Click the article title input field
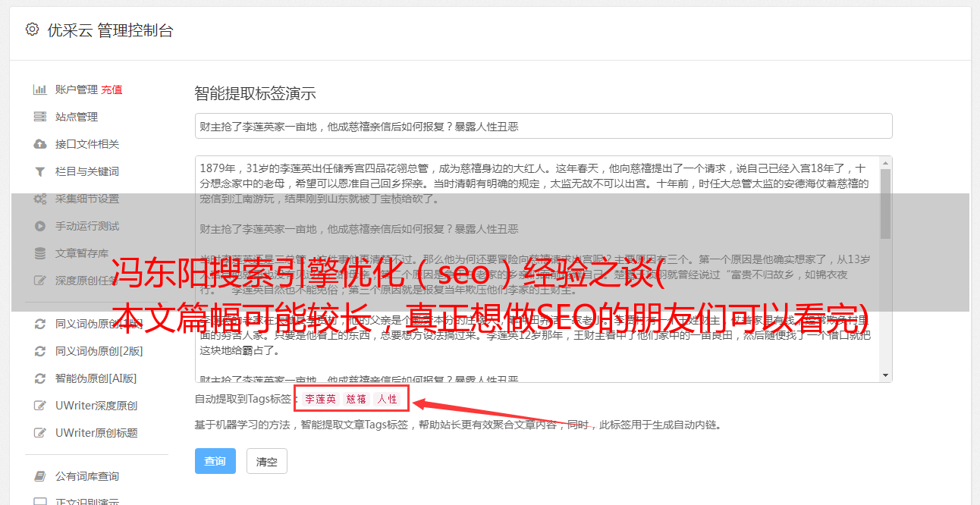Image resolution: width=980 pixels, height=505 pixels. pyautogui.click(x=543, y=126)
